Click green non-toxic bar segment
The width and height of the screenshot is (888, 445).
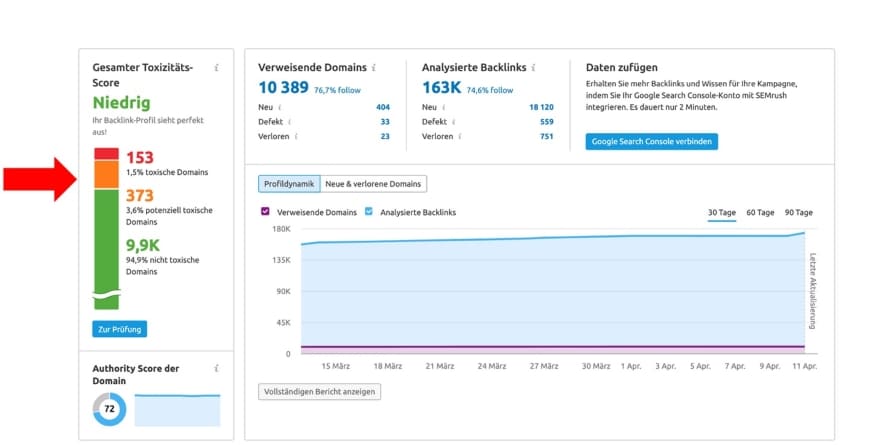point(106,249)
